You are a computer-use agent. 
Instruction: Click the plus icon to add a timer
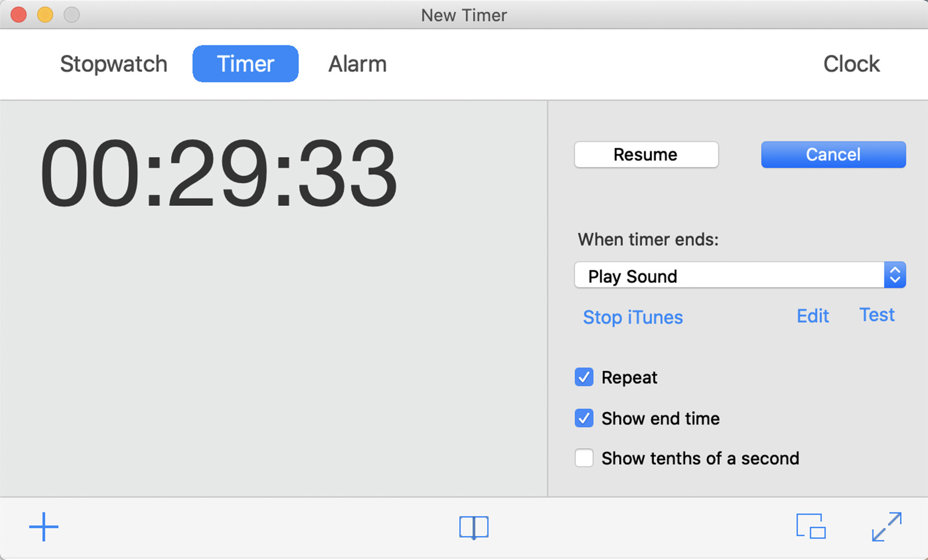44,528
